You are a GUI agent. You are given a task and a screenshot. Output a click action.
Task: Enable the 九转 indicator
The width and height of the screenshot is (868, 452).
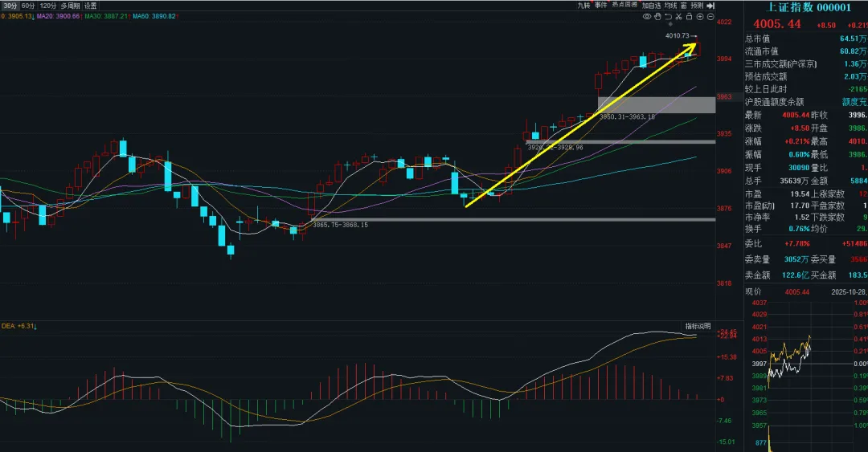[584, 6]
